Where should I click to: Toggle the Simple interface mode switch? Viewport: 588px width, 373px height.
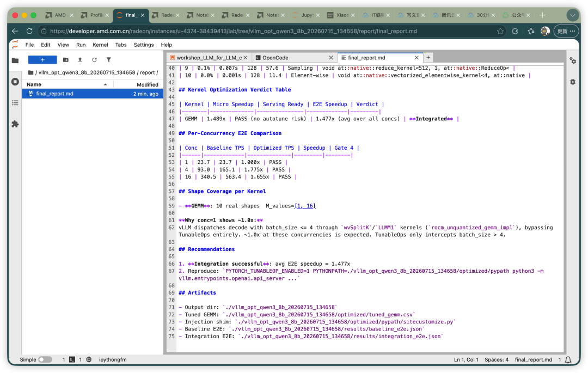coord(45,359)
